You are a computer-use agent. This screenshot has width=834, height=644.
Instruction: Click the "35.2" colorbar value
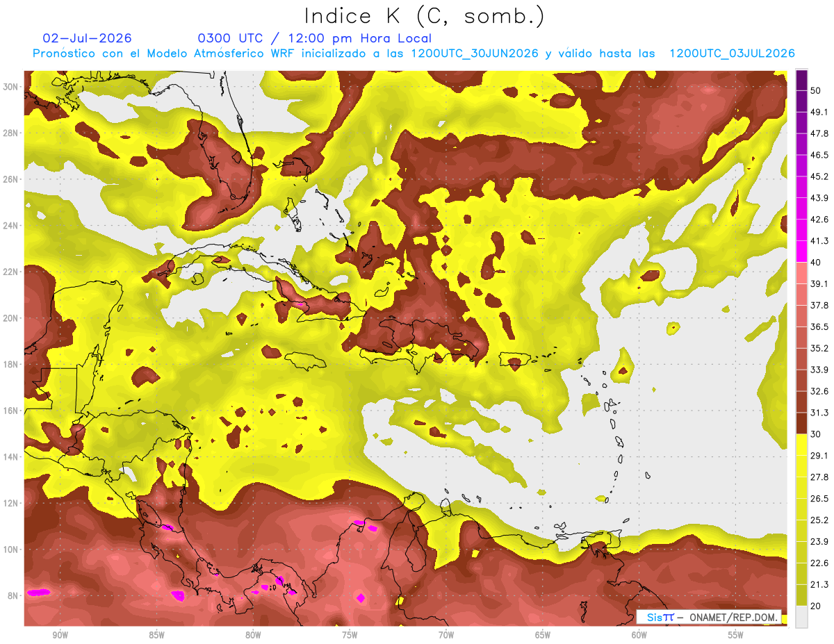point(819,348)
